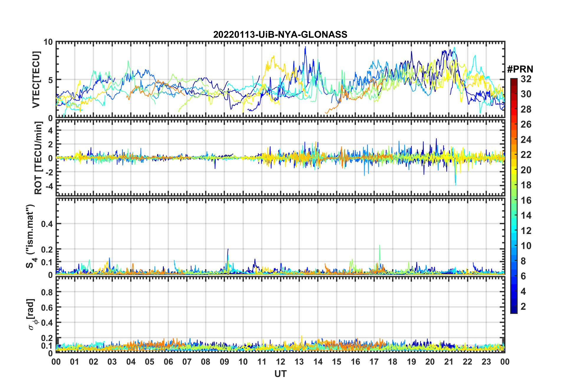Click sigma phi y-axis tick label 0.6
The image size is (561, 392).
pos(47,308)
